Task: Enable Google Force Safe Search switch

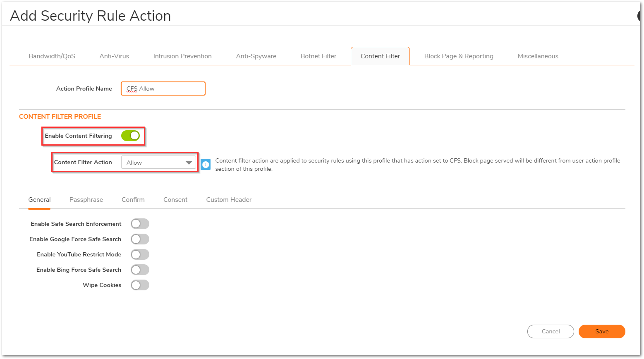Action: (x=140, y=239)
